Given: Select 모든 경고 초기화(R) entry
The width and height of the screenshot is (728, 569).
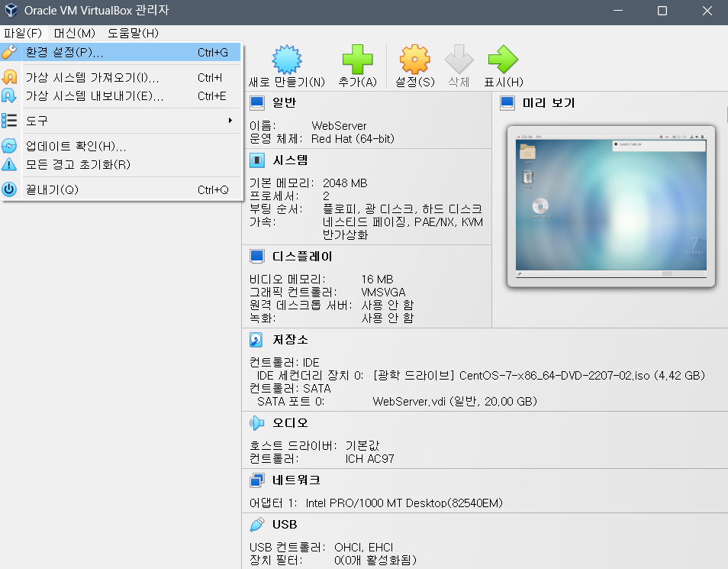Looking at the screenshot, I should pos(121,164).
